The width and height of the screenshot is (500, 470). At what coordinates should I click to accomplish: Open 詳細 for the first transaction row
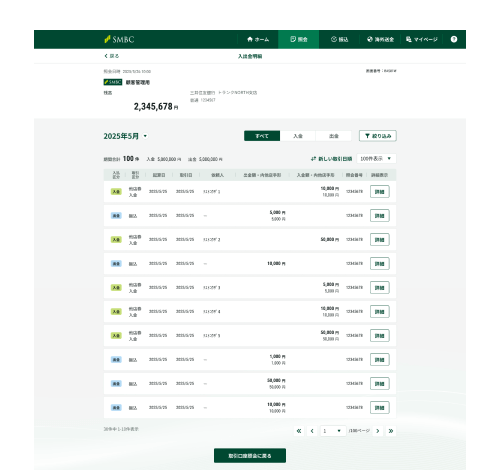[380, 192]
